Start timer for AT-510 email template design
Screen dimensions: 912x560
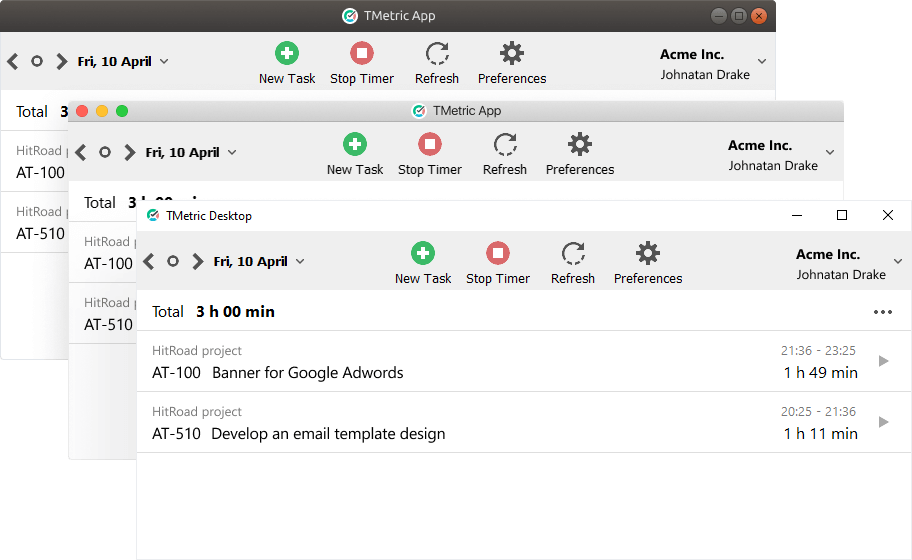pos(884,422)
